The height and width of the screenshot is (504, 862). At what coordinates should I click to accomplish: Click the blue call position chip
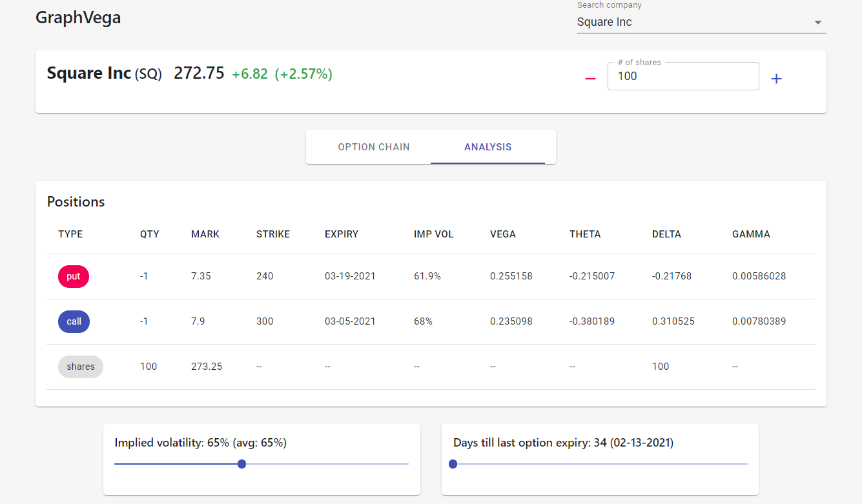point(74,321)
